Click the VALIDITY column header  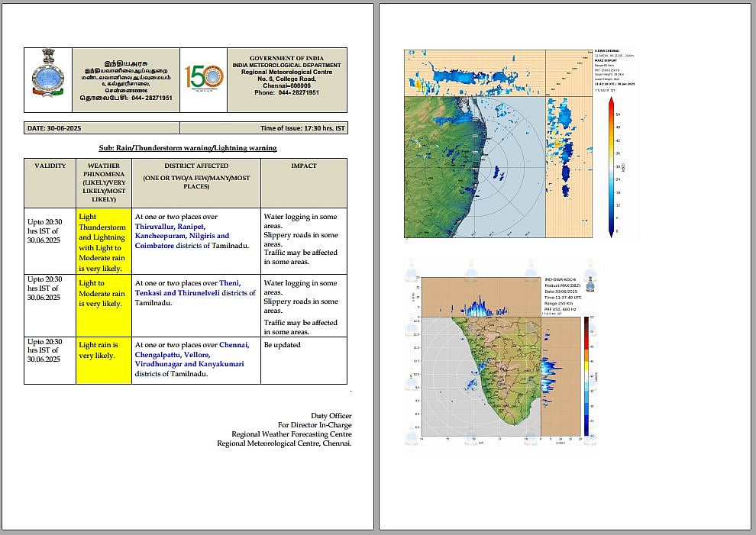50,166
